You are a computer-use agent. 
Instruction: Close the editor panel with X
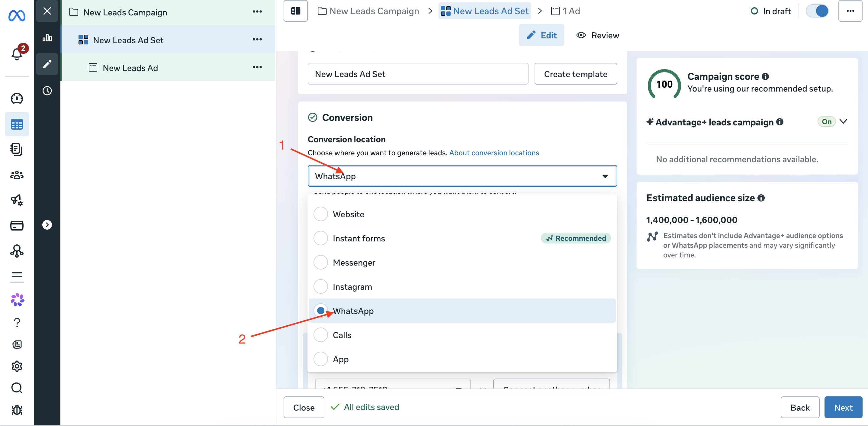click(47, 11)
